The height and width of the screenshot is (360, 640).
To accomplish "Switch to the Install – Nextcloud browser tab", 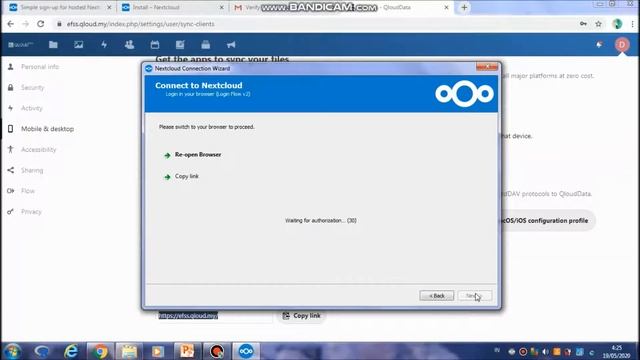I will click(x=173, y=8).
